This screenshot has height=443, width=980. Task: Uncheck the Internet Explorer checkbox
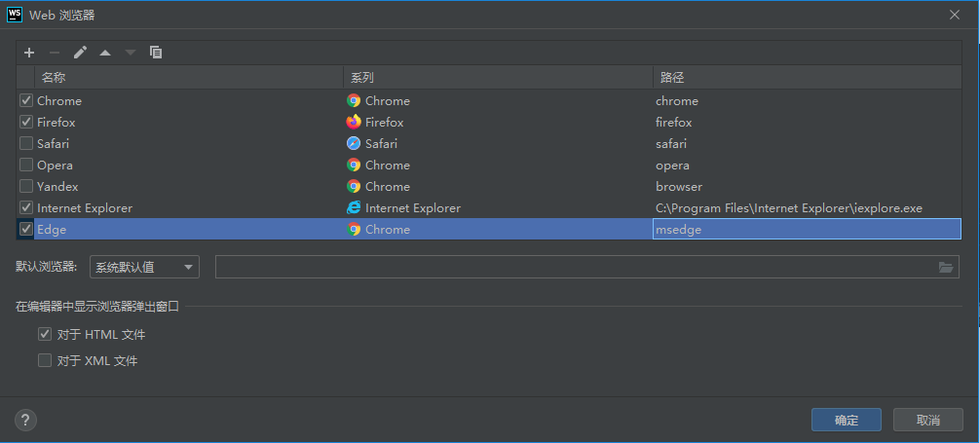26,207
